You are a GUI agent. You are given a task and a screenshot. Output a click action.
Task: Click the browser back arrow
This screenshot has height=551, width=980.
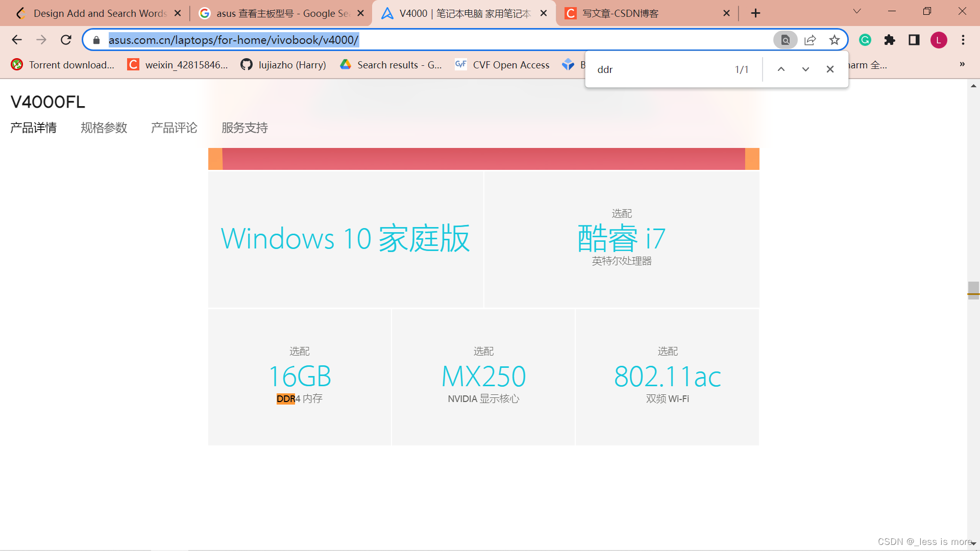(x=17, y=40)
